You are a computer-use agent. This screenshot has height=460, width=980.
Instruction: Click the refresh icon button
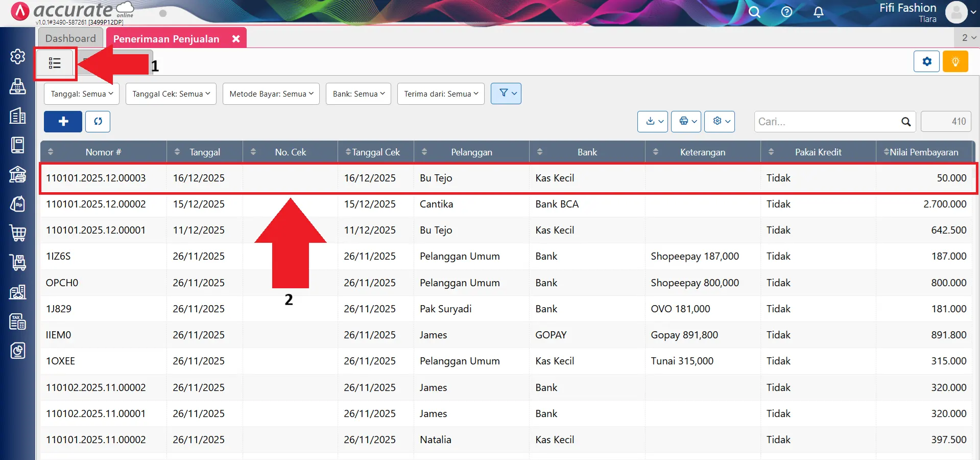pos(98,122)
